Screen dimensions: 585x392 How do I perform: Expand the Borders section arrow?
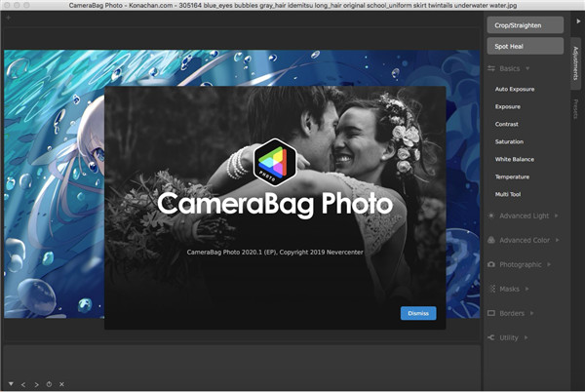[532, 313]
